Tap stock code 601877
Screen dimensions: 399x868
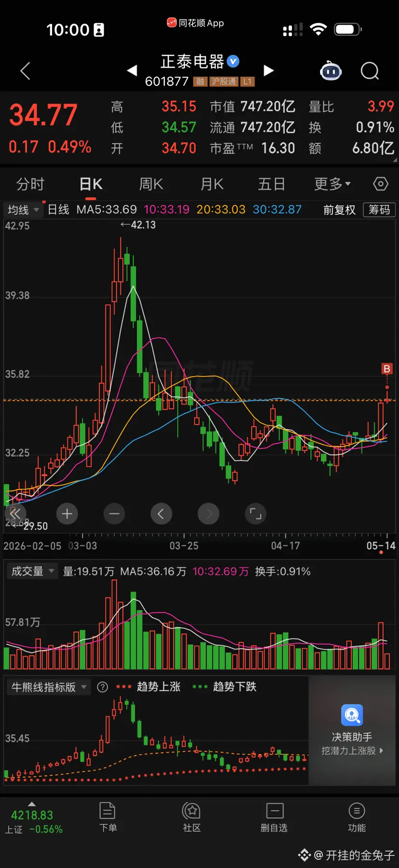pos(167,81)
